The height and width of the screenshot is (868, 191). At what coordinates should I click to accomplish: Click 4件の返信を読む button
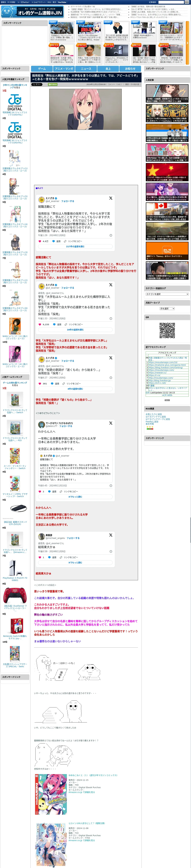click(75, 389)
